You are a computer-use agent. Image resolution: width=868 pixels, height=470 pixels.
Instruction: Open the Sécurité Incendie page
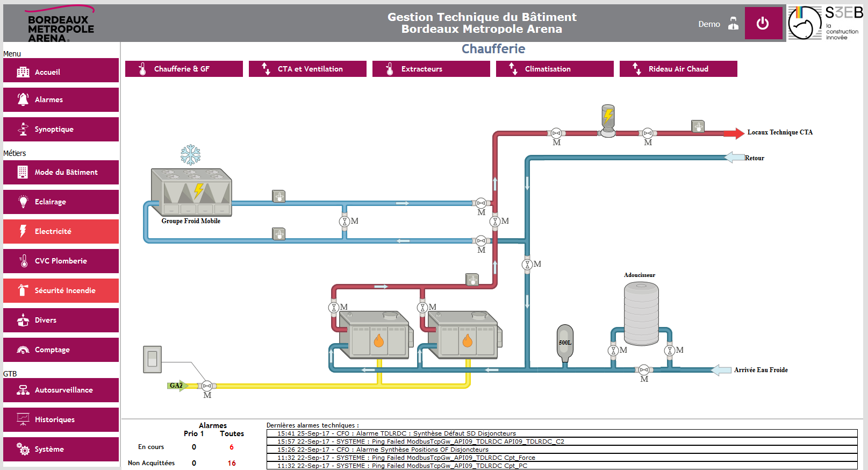pos(61,290)
